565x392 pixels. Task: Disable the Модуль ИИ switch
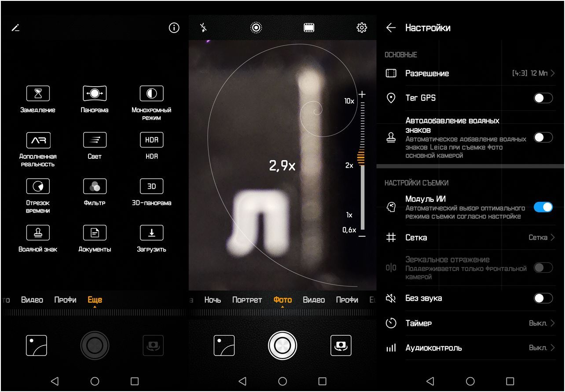[543, 207]
